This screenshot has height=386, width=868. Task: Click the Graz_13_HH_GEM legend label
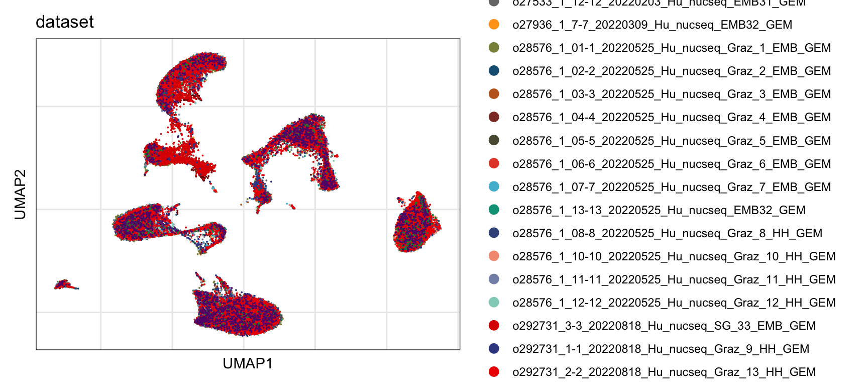coord(664,372)
